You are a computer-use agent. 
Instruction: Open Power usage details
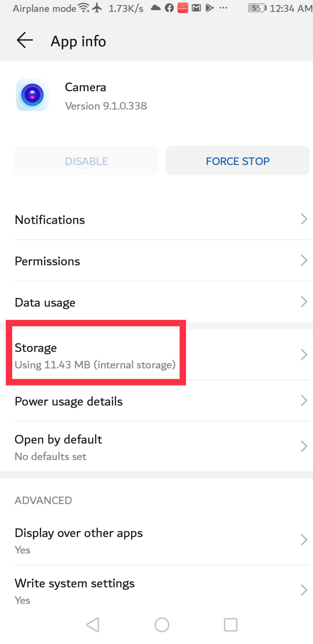coord(156,401)
